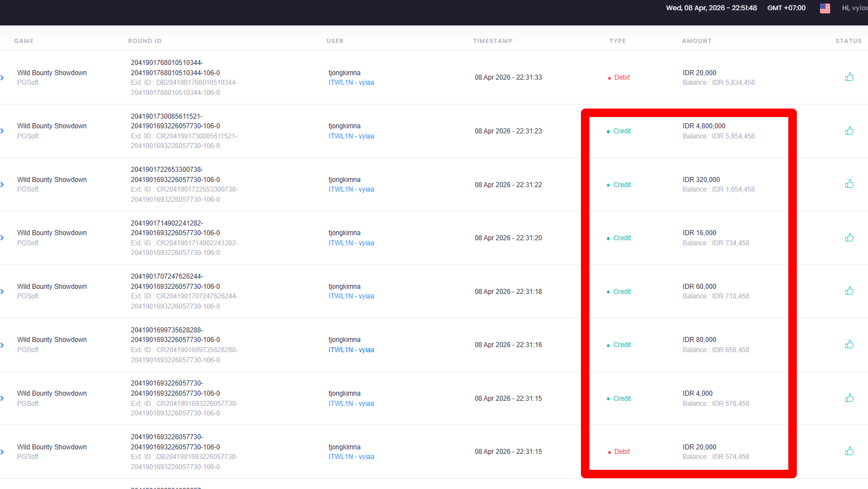Sort by AMOUNT column header

pos(697,41)
